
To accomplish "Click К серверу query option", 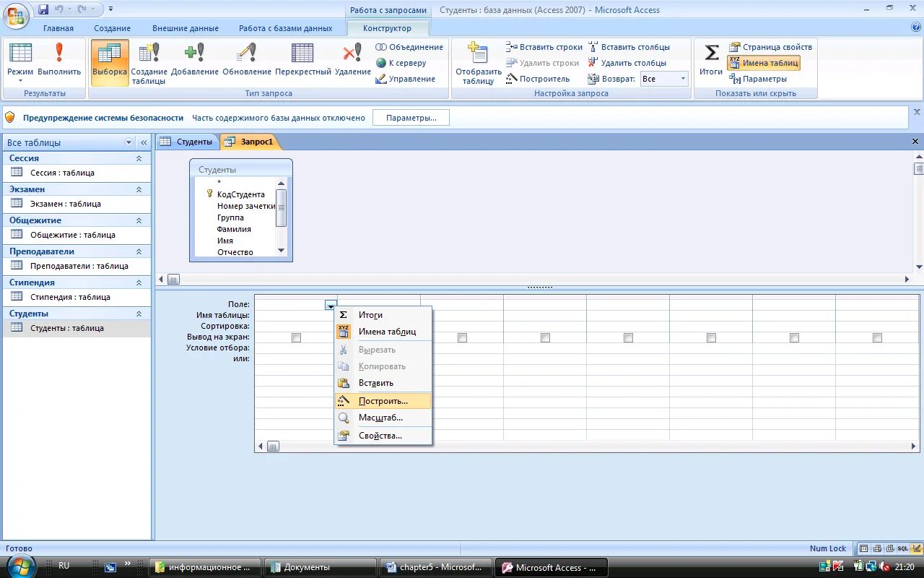I will click(401, 63).
